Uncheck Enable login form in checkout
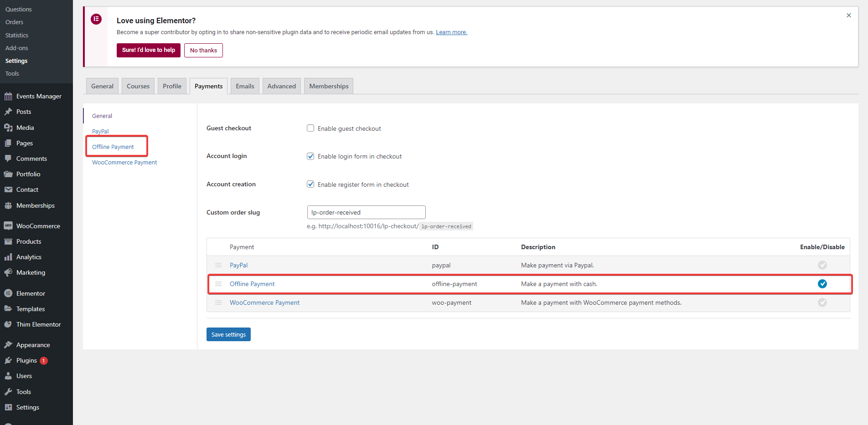This screenshot has height=425, width=868. pos(310,156)
